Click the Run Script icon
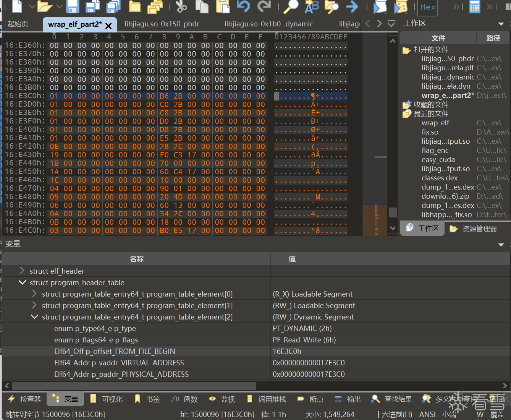 [401, 6]
